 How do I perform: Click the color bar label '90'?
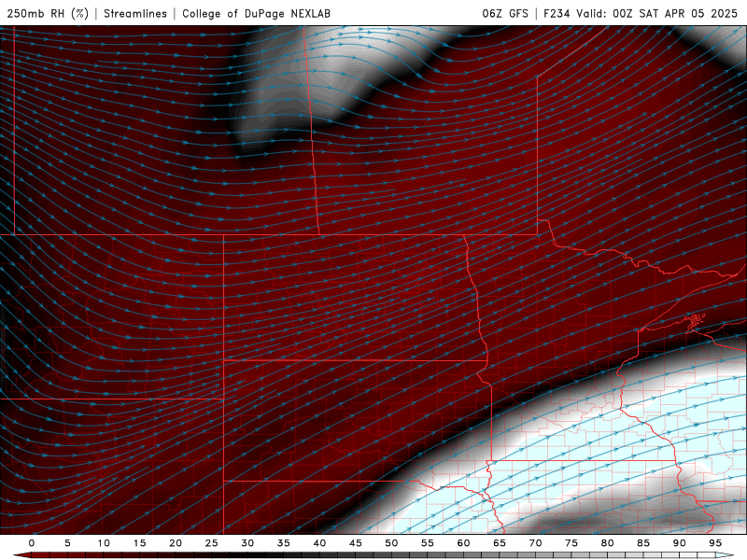coord(679,543)
